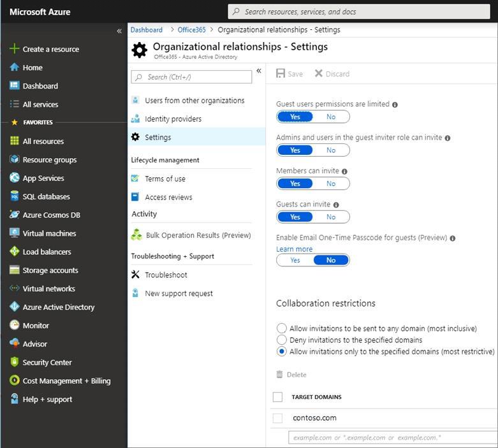Image resolution: width=498 pixels, height=448 pixels.
Task: Click the Storage accounts icon
Action: click(x=15, y=270)
